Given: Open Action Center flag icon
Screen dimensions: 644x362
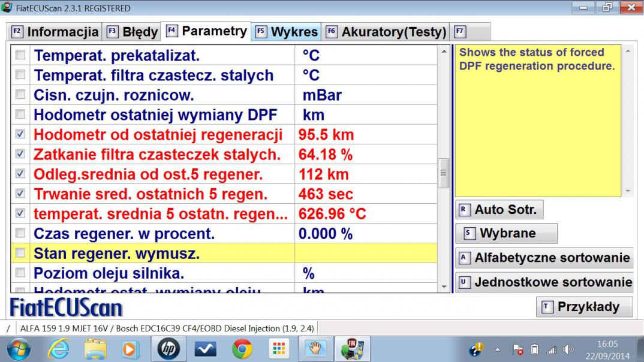Looking at the screenshot, I should [x=518, y=349].
